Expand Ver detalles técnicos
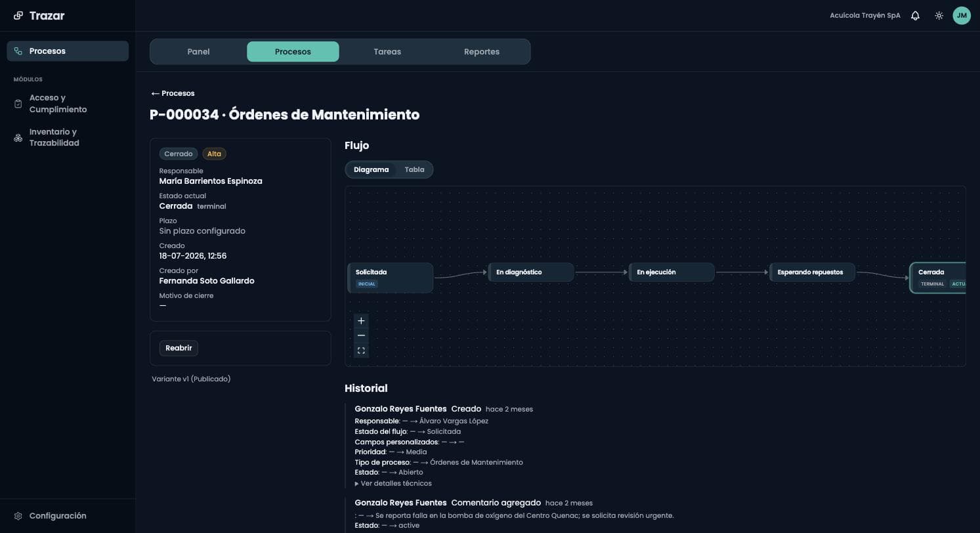 (393, 483)
